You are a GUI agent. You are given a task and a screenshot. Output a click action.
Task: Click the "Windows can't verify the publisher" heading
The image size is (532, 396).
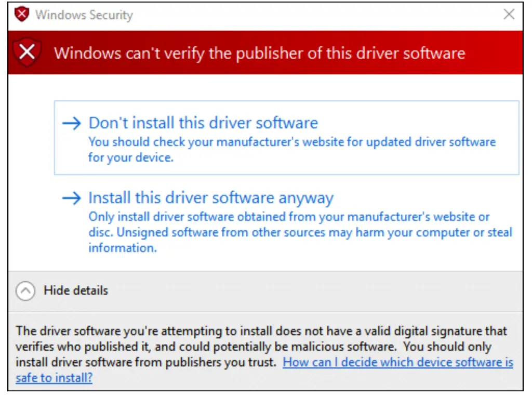[x=260, y=54]
